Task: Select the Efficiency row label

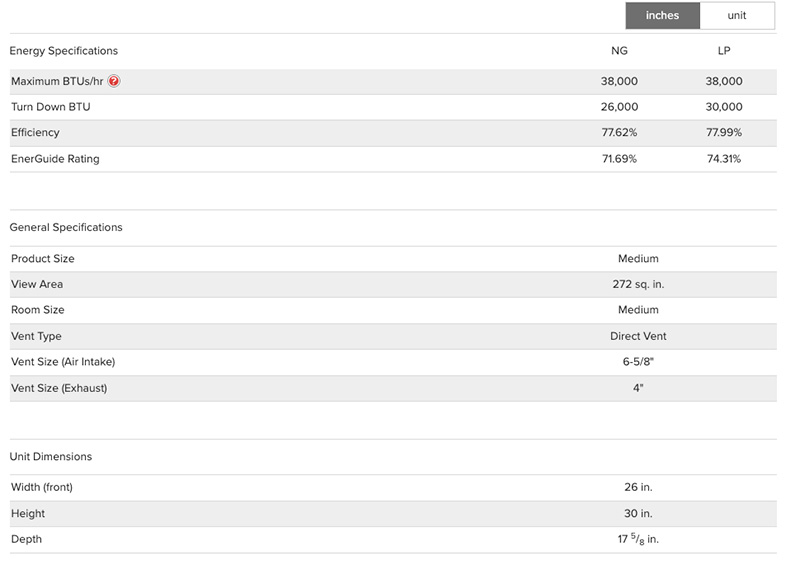Action: tap(35, 133)
